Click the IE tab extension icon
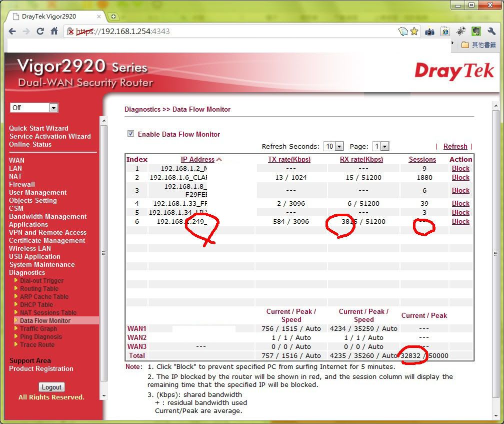This screenshot has width=504, height=424. 445,31
